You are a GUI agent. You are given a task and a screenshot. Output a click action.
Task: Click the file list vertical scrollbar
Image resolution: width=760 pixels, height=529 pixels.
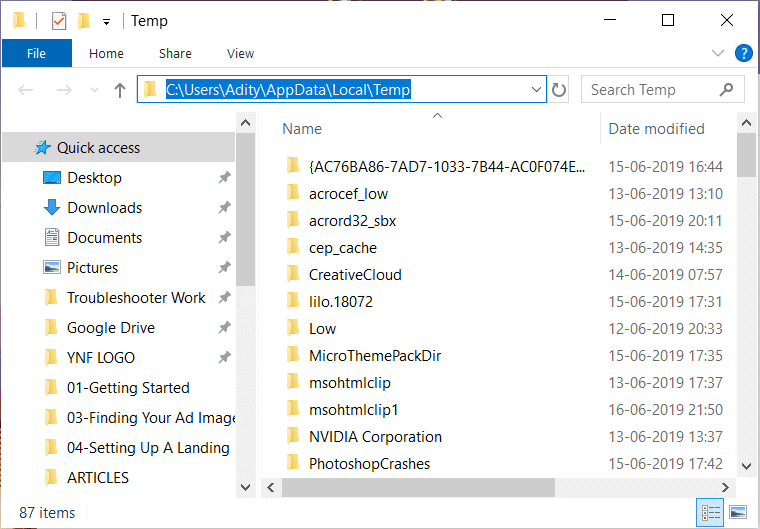pos(745,300)
